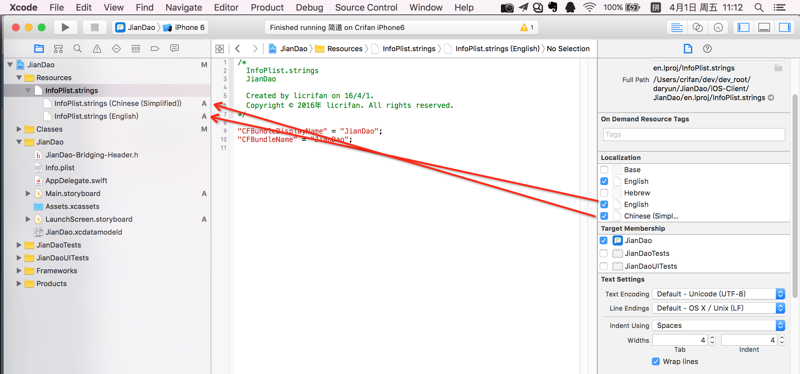Viewport: 800px width, 374px height.
Task: Reveal full path in Finder arrow
Action: pyautogui.click(x=771, y=97)
